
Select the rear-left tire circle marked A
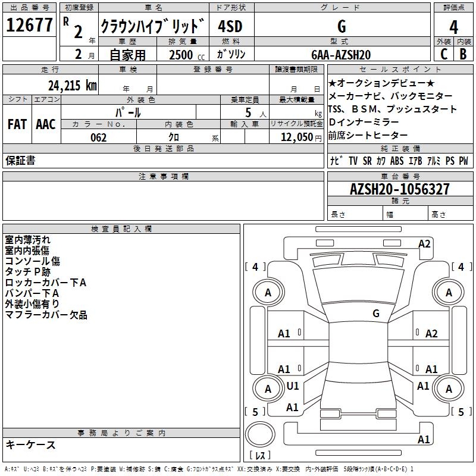(x=268, y=389)
